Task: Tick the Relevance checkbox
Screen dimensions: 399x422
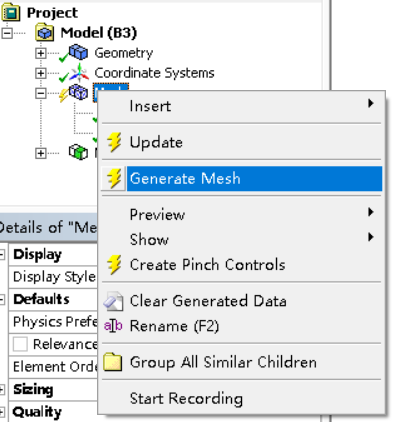Action: (20, 344)
